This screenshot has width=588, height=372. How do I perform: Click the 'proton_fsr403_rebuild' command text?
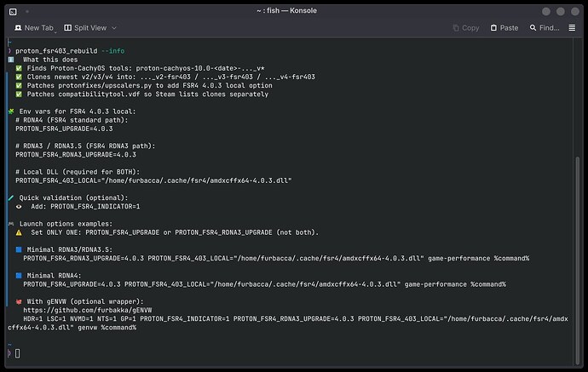coord(56,51)
